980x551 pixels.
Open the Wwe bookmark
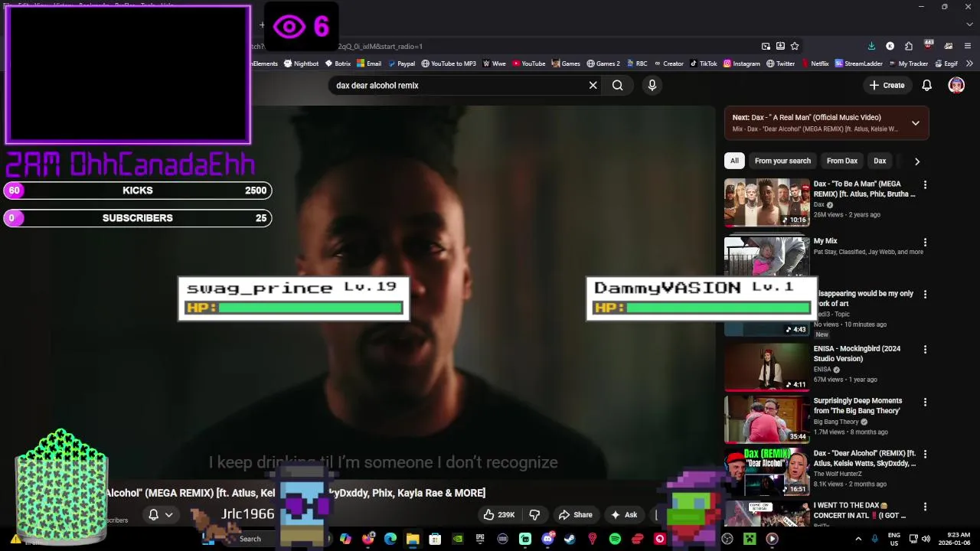click(x=495, y=64)
